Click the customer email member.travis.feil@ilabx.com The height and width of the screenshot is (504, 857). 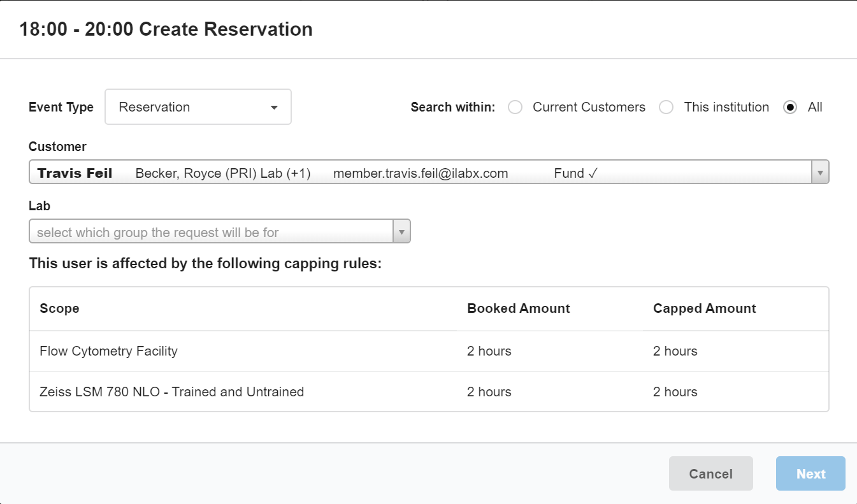point(421,173)
